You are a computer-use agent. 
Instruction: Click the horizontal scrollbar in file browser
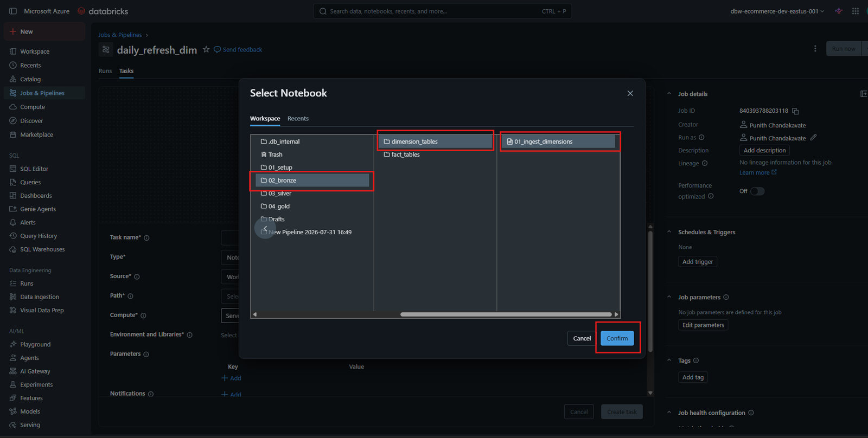[506, 314]
